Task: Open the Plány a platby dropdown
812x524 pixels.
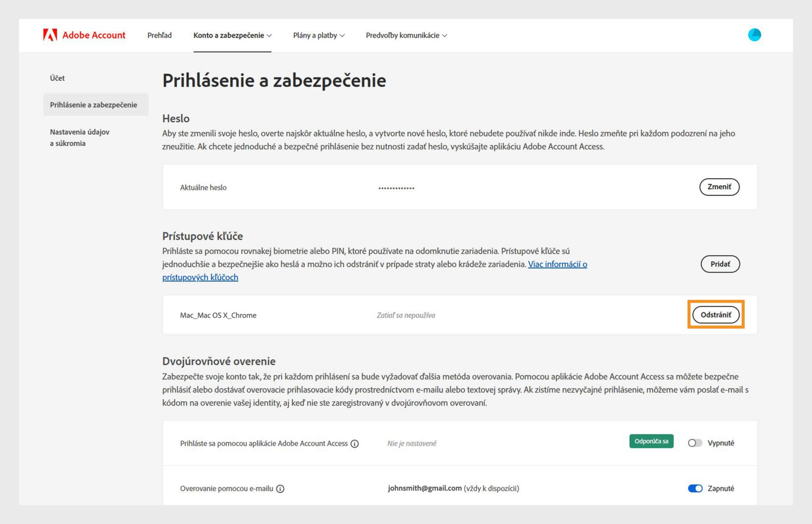Action: pyautogui.click(x=318, y=35)
